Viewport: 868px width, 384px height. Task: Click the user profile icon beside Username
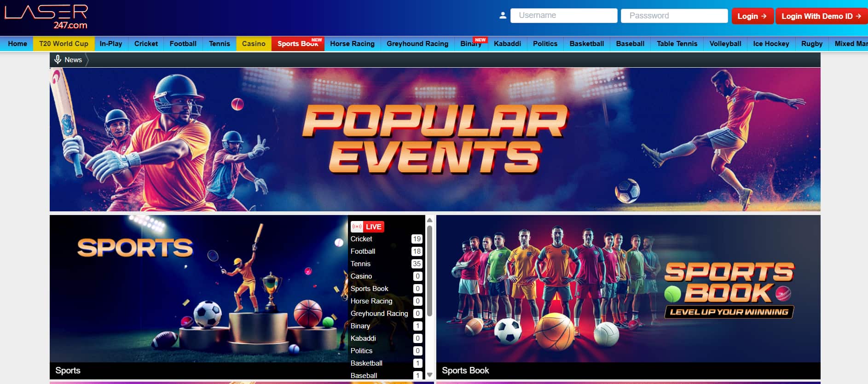point(503,16)
